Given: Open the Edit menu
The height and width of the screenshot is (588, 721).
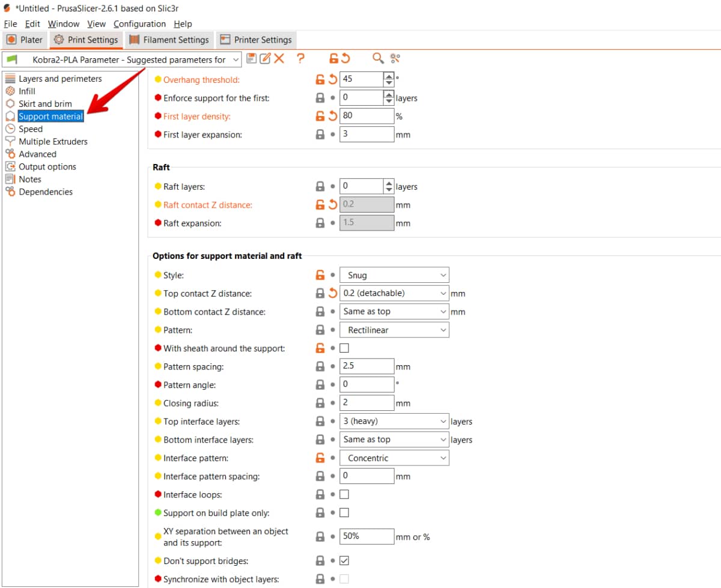Looking at the screenshot, I should (x=32, y=23).
